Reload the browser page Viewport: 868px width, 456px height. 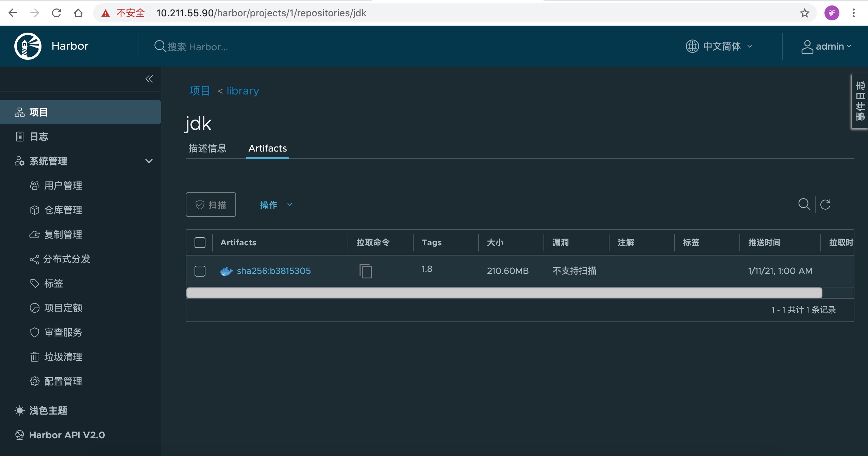[56, 13]
